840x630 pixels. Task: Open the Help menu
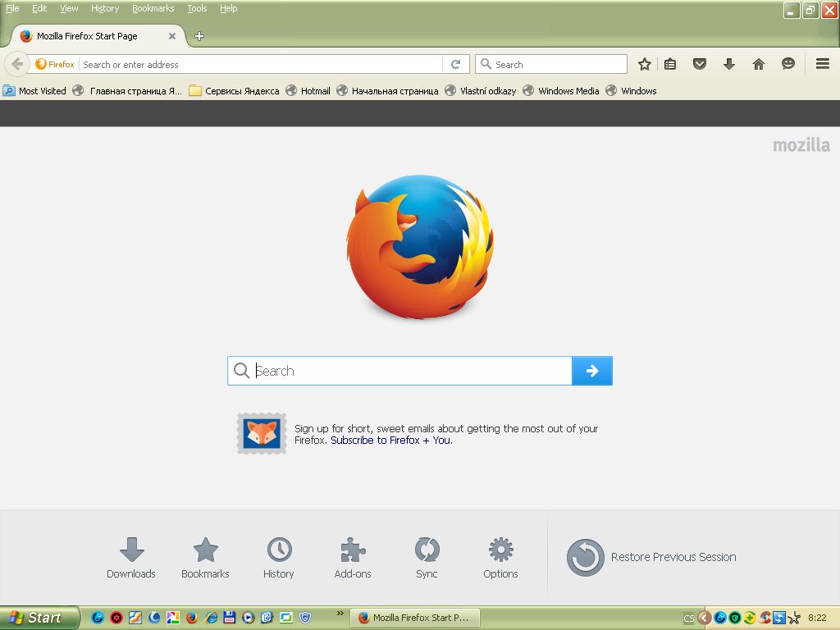[x=229, y=8]
